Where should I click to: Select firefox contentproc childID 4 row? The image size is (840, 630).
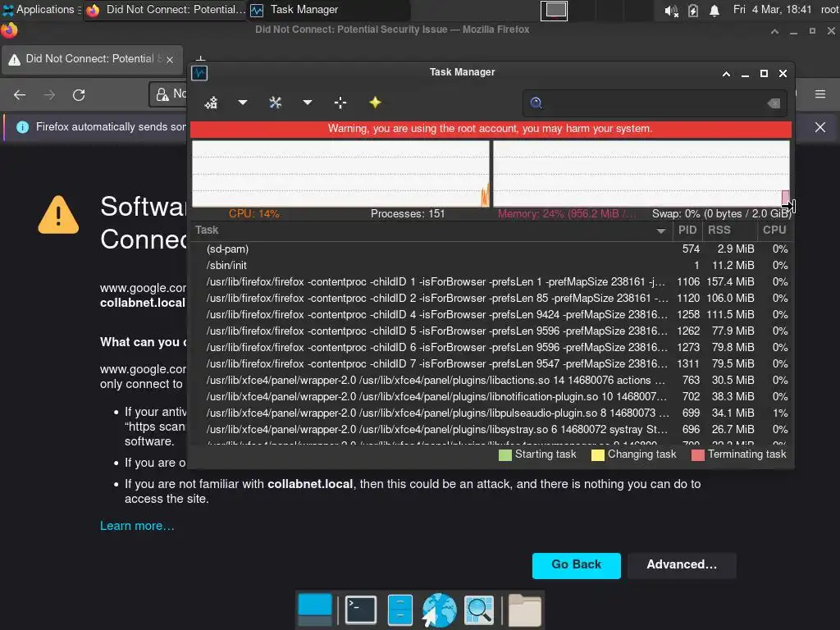point(491,314)
